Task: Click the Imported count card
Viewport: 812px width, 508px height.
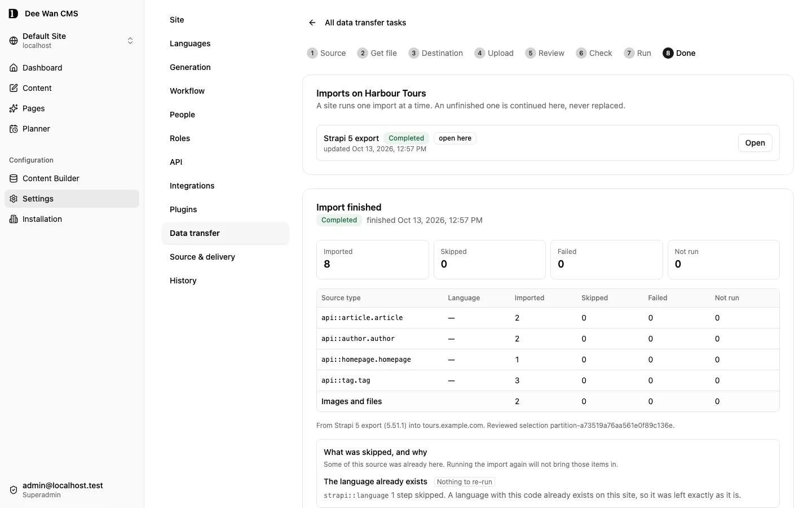Action: 373,260
